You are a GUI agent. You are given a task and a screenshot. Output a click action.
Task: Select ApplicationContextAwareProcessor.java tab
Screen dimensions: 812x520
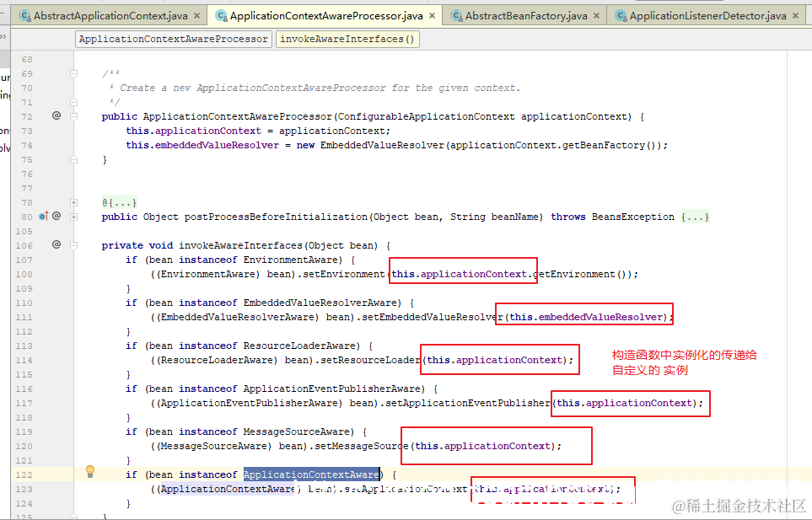tap(326, 16)
